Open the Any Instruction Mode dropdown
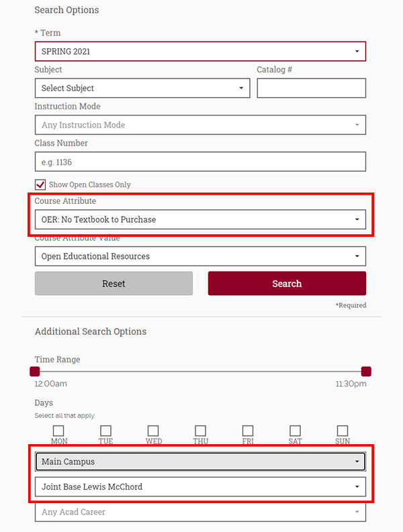The width and height of the screenshot is (403, 532). (x=200, y=125)
